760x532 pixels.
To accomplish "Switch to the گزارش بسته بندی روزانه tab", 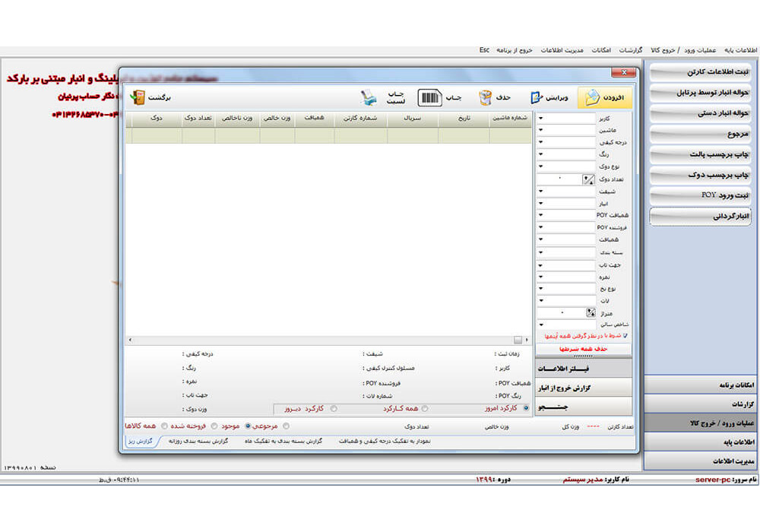I will 198,442.
